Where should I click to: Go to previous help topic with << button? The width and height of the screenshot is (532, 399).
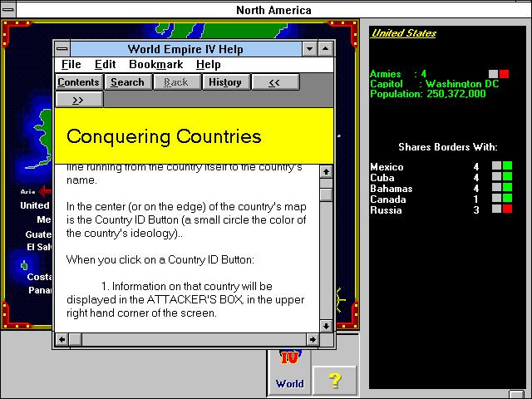(275, 82)
